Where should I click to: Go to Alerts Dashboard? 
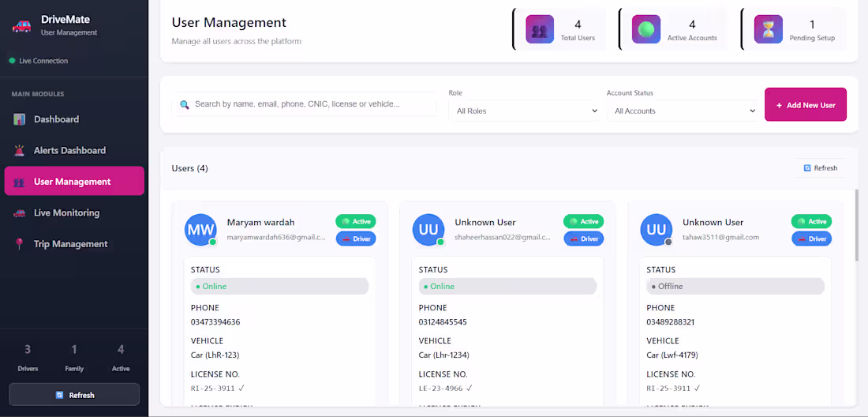point(74,150)
